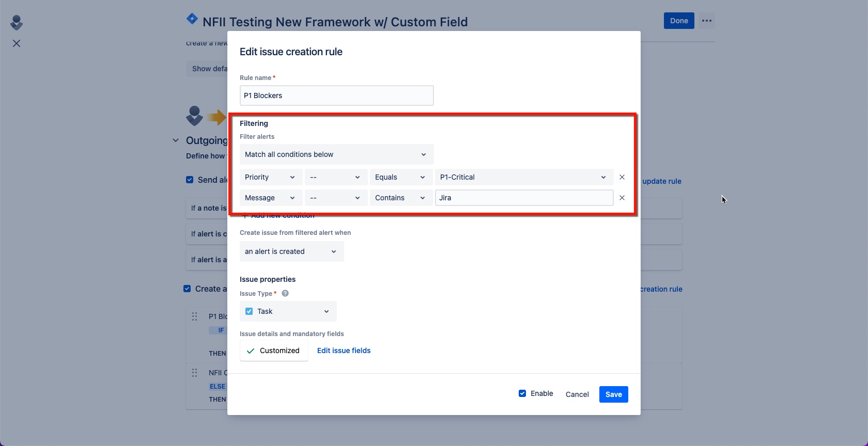The height and width of the screenshot is (446, 868).
Task: Click the 'If a note is' rule row
Action: [x=207, y=208]
